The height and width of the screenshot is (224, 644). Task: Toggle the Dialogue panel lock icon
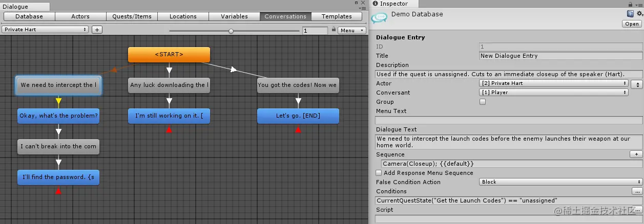[x=334, y=30]
